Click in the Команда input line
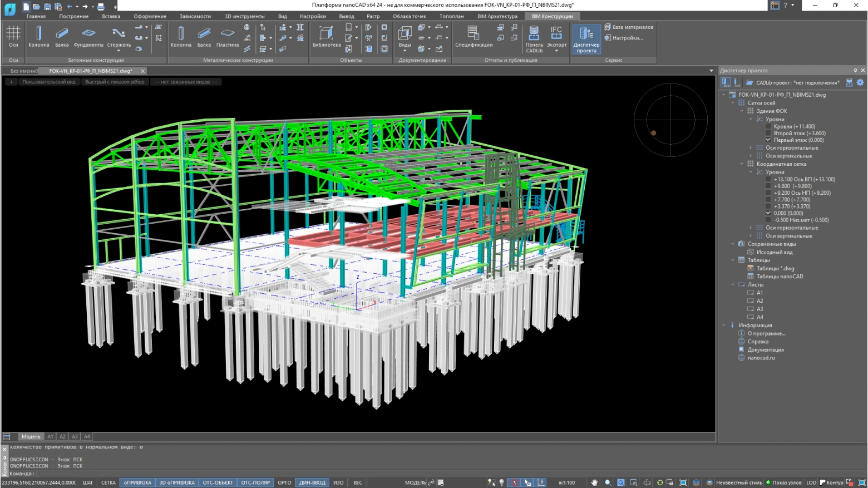Screen dimensions: 868x488 point(223,474)
